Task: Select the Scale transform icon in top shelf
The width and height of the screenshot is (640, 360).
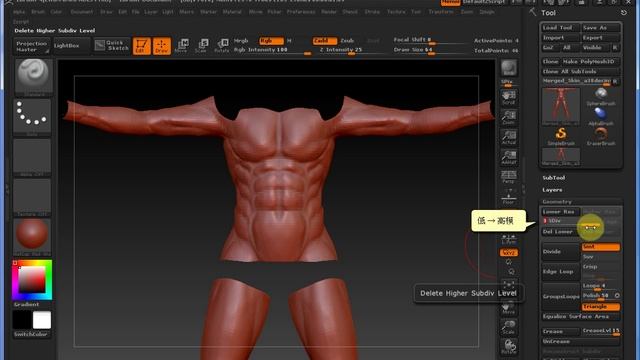Action: coord(201,46)
